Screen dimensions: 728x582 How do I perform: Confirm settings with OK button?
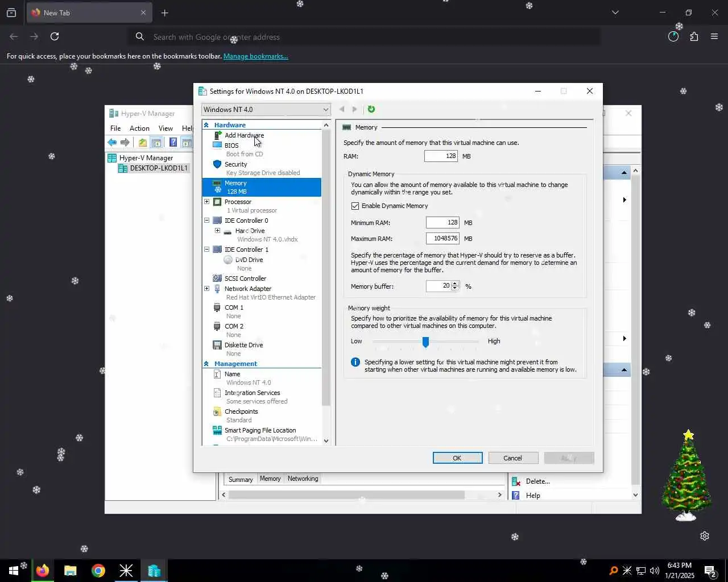457,458
